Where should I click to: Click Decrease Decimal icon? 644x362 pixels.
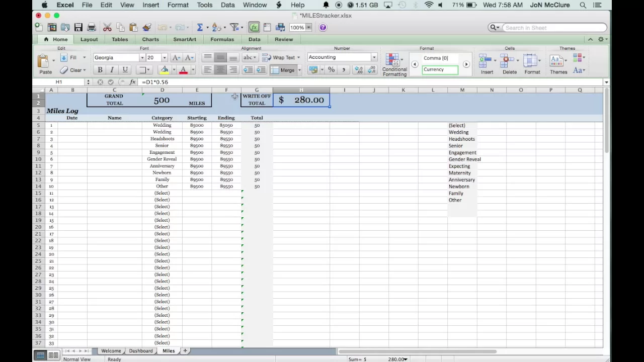point(371,70)
